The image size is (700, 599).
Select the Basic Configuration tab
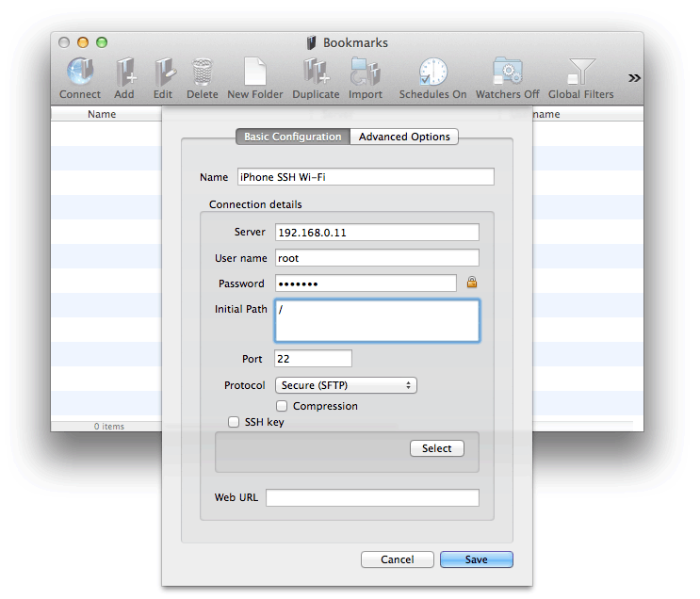coord(292,137)
